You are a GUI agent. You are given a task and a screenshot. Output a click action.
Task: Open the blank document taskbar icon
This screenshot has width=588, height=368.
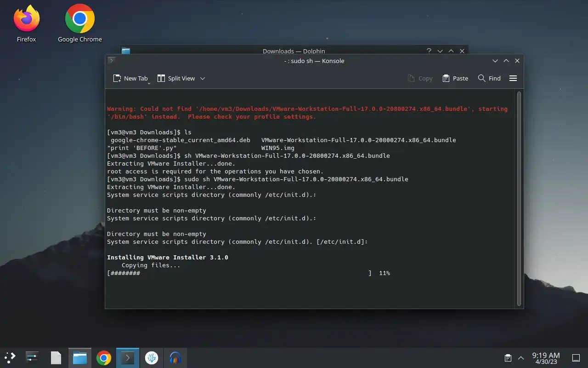[x=56, y=357]
